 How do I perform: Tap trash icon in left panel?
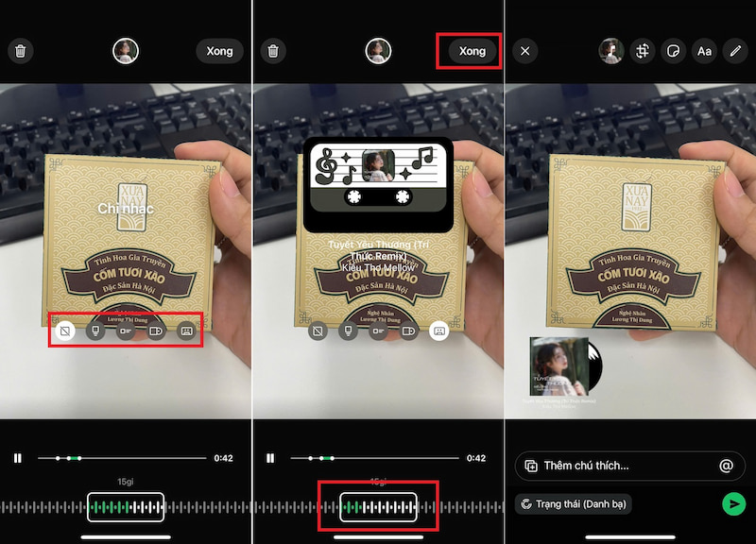(21, 51)
